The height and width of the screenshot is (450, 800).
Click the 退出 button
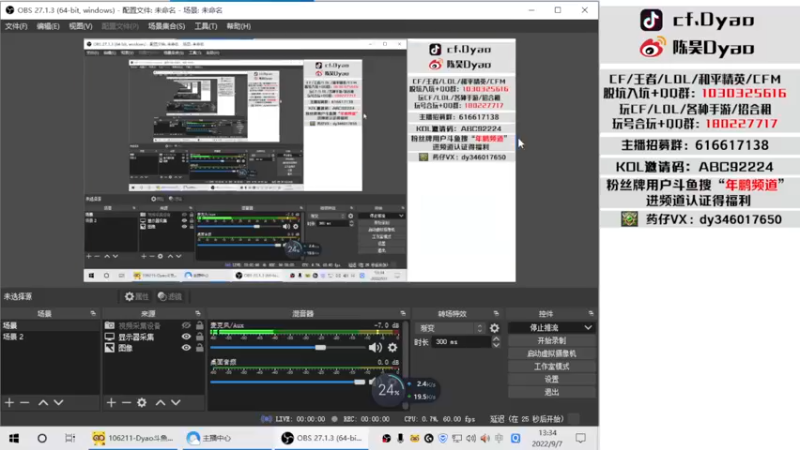coord(552,392)
